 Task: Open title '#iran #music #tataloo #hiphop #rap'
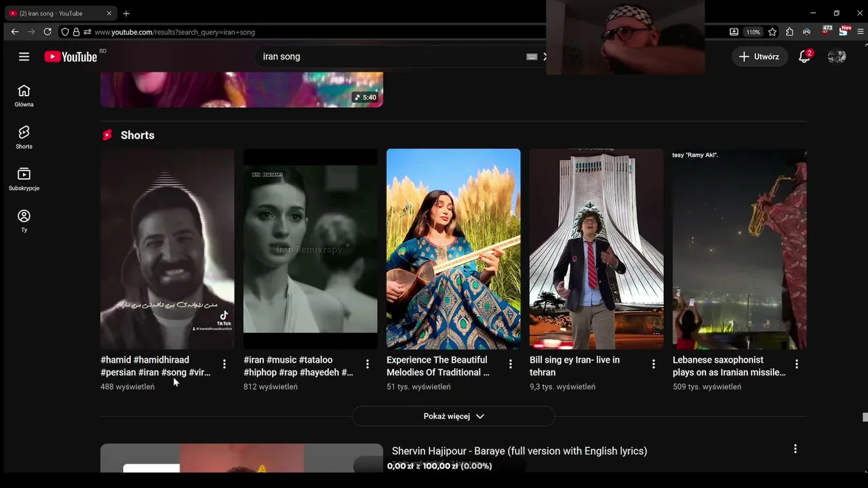pyautogui.click(x=298, y=366)
